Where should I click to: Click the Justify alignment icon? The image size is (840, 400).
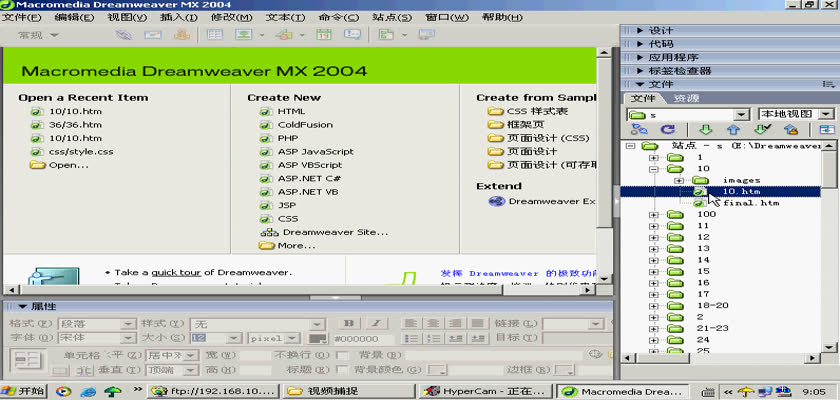478,323
